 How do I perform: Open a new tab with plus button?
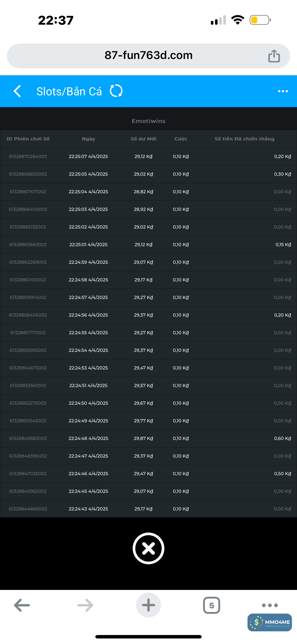point(148,605)
